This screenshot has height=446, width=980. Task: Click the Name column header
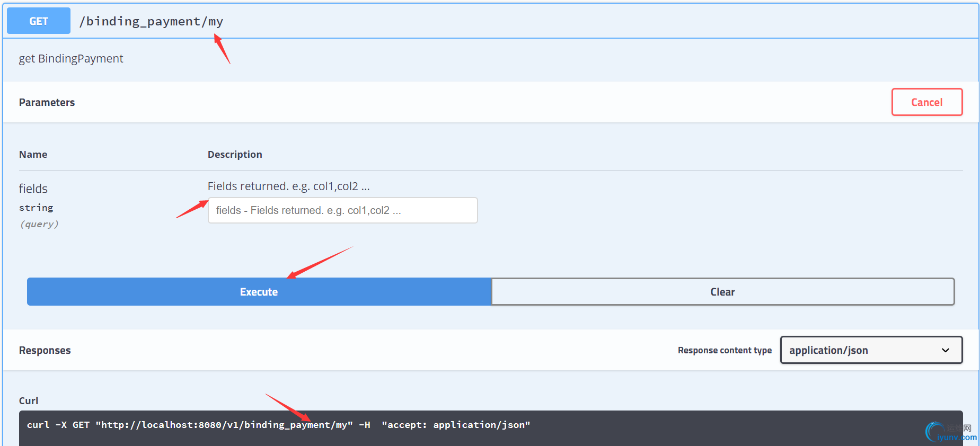click(x=33, y=154)
